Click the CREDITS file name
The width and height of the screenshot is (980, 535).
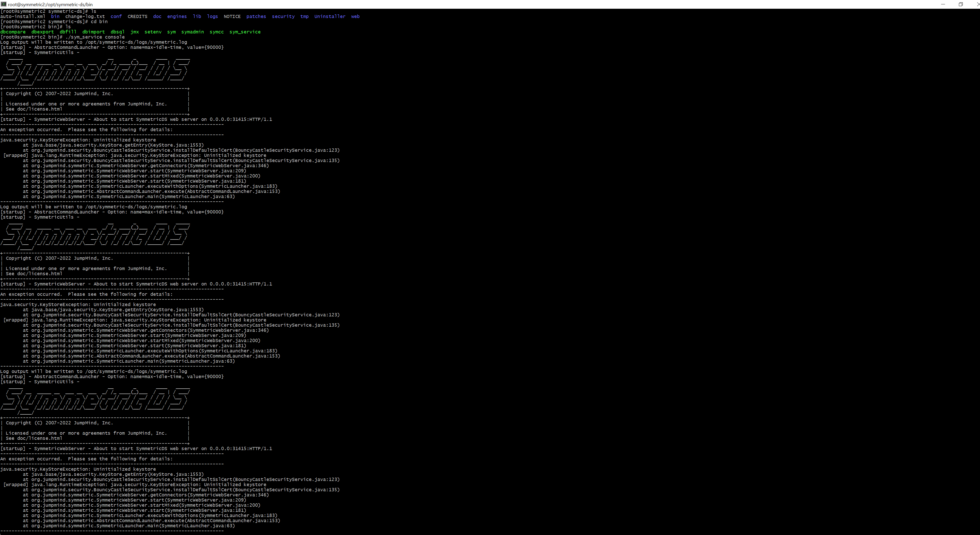pyautogui.click(x=137, y=16)
